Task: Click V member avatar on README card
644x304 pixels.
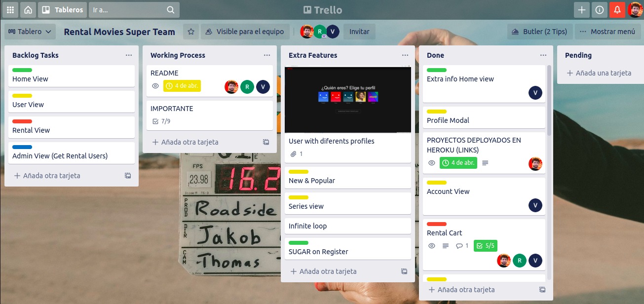Action: (263, 87)
